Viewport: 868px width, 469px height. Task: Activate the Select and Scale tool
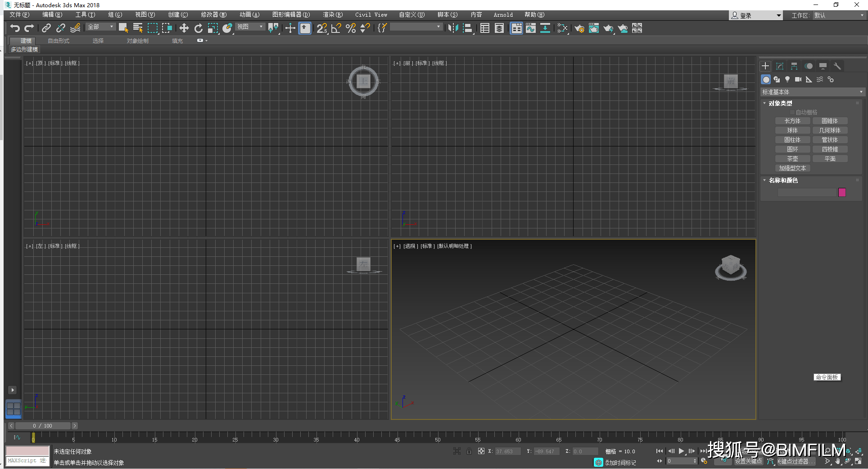click(x=213, y=28)
